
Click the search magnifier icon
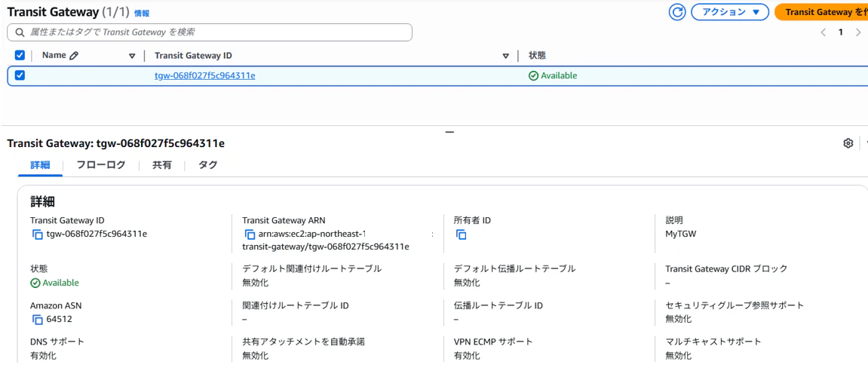point(20,32)
